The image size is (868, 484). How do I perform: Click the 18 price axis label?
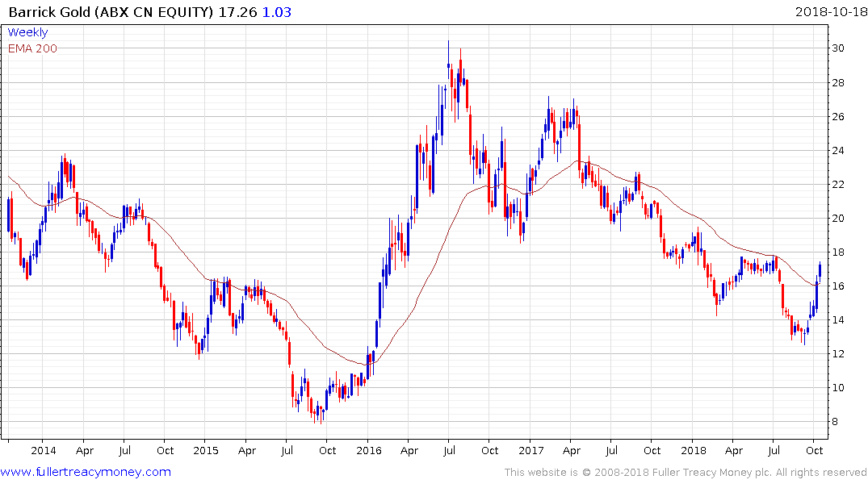(x=838, y=252)
